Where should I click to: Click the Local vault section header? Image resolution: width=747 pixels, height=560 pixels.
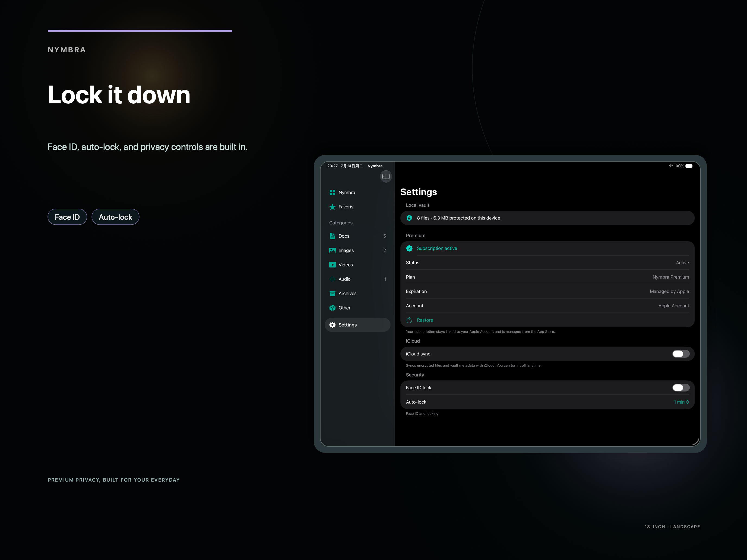[x=417, y=205]
